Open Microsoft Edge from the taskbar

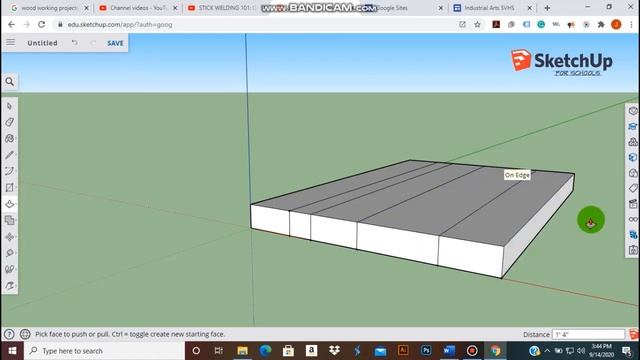265,351
